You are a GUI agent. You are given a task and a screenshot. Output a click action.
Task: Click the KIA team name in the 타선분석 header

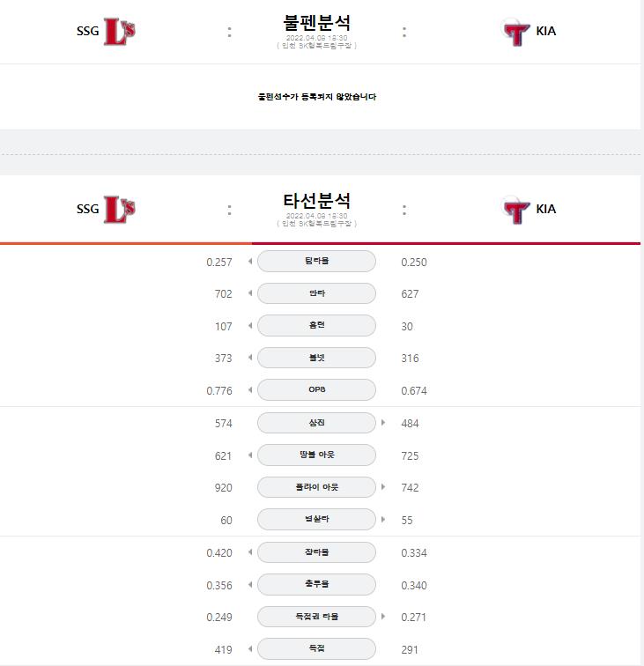point(546,209)
